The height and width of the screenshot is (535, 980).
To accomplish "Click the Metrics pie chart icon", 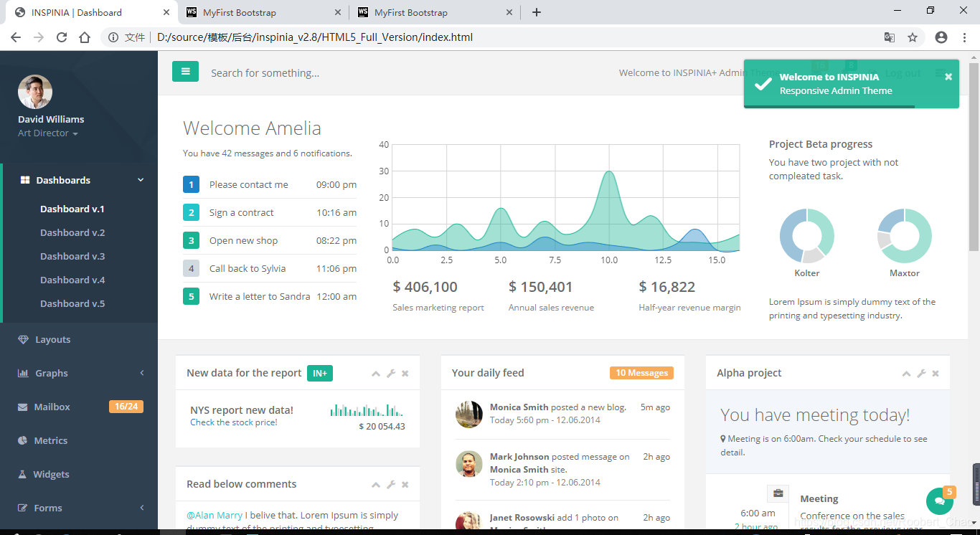I will click(x=23, y=440).
